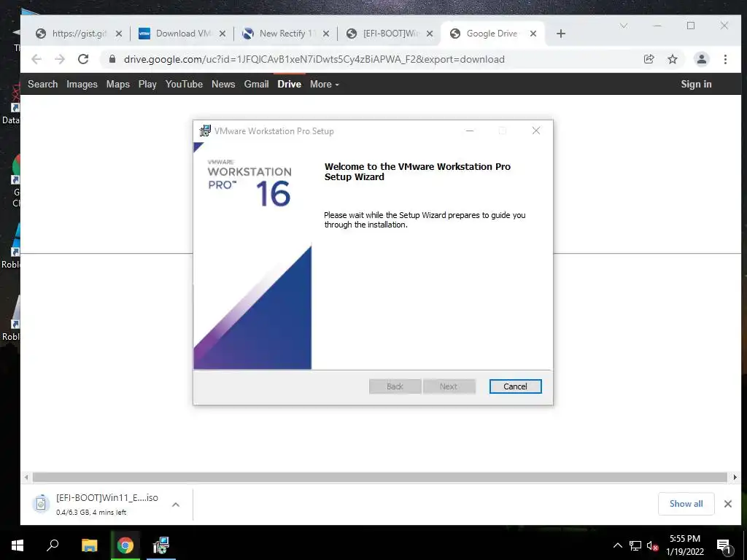Open the New Rectify 11 tab
747x560 pixels.
coord(286,34)
